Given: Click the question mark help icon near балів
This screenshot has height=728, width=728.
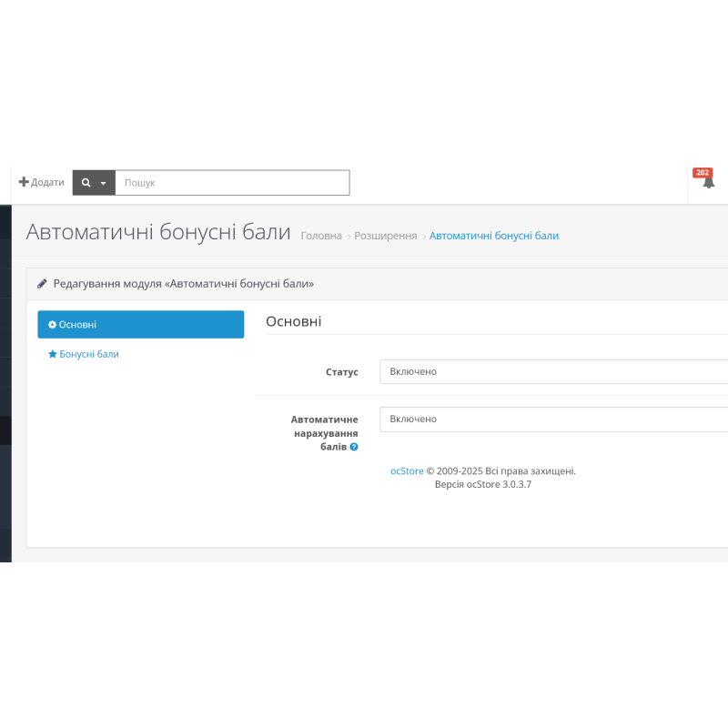Looking at the screenshot, I should [x=353, y=447].
